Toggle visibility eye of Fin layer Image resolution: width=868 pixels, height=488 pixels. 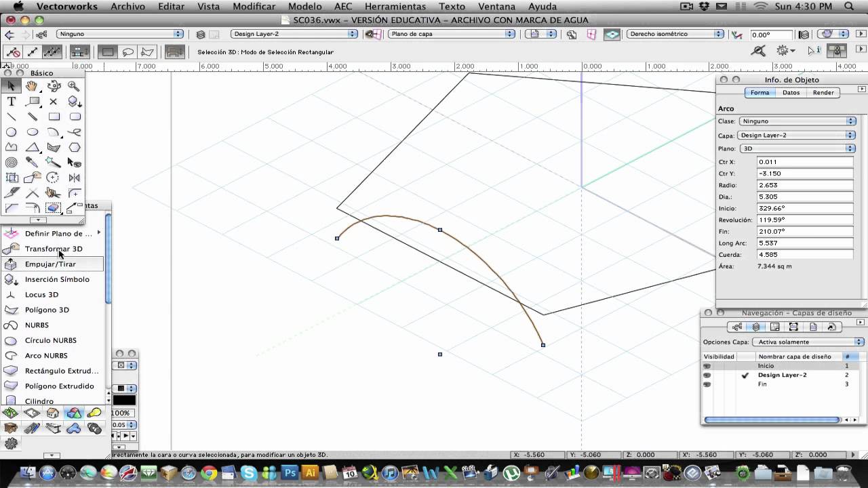click(x=707, y=384)
